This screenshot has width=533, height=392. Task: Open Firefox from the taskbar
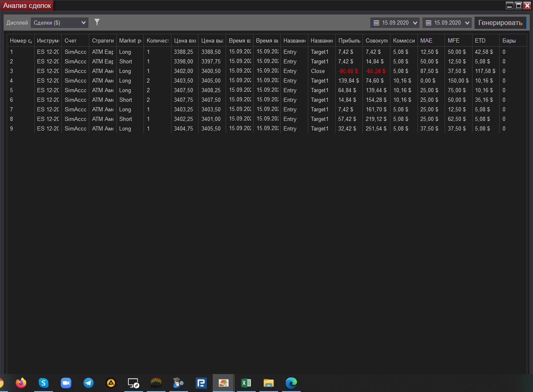click(21, 383)
